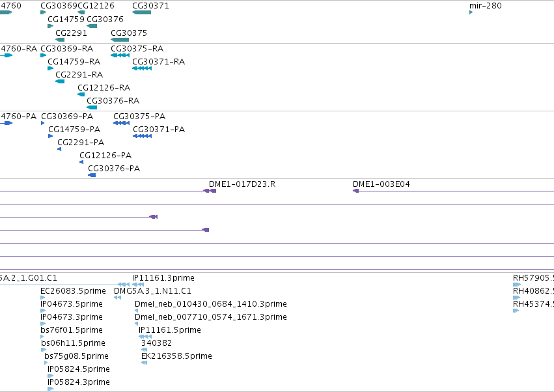The height and width of the screenshot is (392, 554).
Task: Select the DMG5A3_1.N11.C1 EST glyph
Action: [118, 298]
